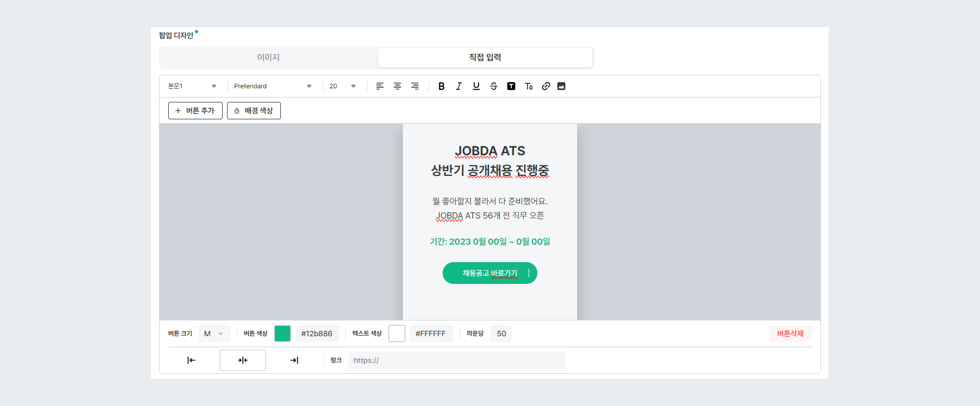Toggle italic formatting

459,86
